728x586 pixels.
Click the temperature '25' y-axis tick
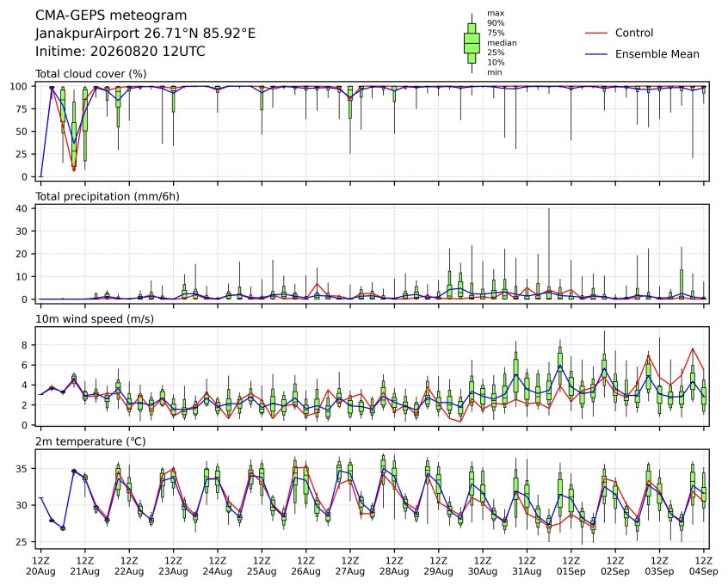(x=22, y=542)
